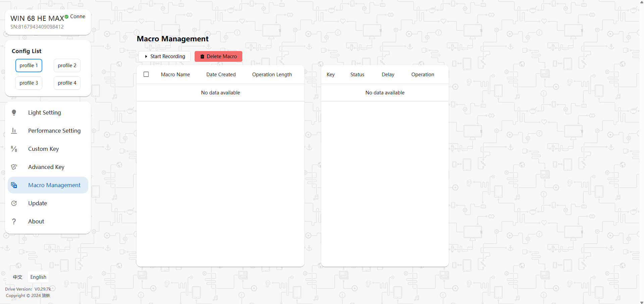Click the Performance Setting bar chart icon
Screen dimensions: 644x304
click(14, 131)
